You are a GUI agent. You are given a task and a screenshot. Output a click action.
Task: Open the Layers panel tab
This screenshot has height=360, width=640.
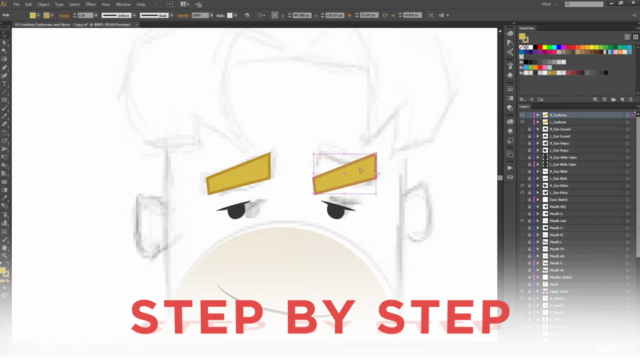[524, 107]
